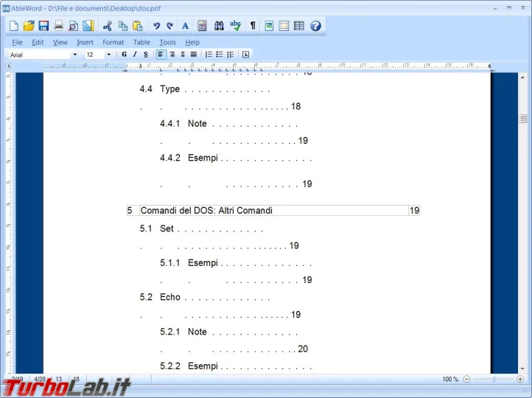The height and width of the screenshot is (398, 532).
Task: Undo the last action
Action: pos(156,26)
